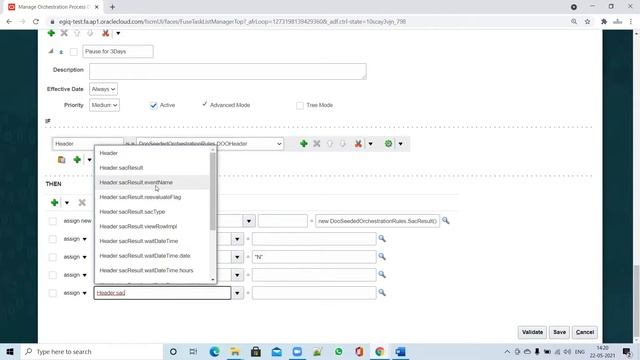The image size is (640, 360).
Task: Open the browser extensions puzzle icon
Action: pyautogui.click(x=604, y=22)
